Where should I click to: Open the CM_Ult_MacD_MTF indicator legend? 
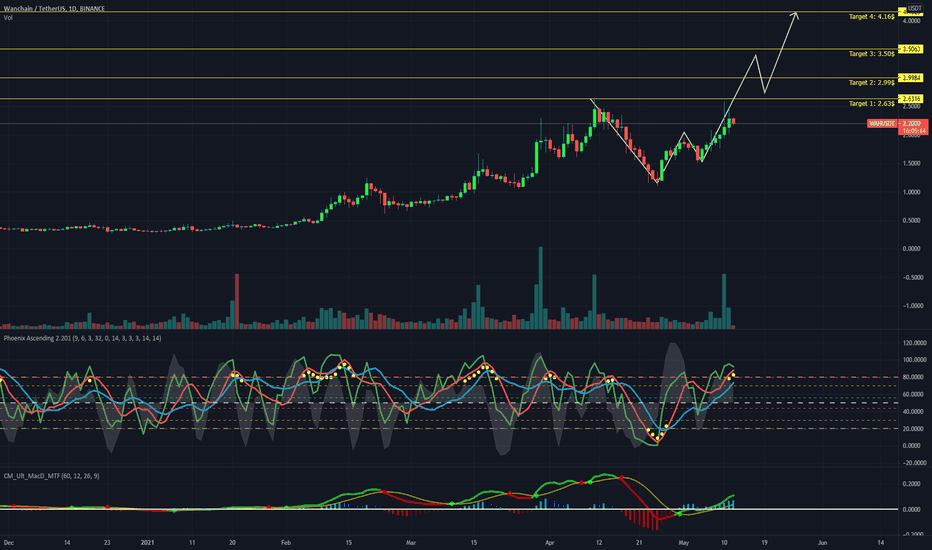pyautogui.click(x=51, y=476)
